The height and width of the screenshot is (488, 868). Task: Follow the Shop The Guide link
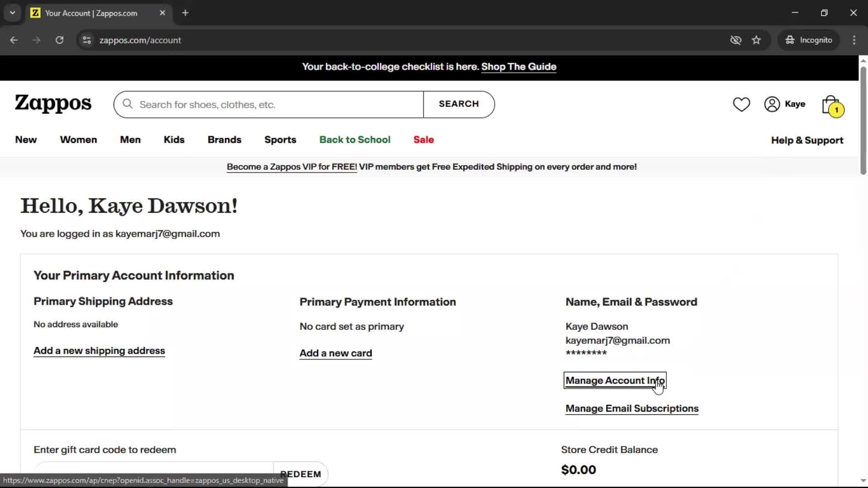(x=519, y=67)
